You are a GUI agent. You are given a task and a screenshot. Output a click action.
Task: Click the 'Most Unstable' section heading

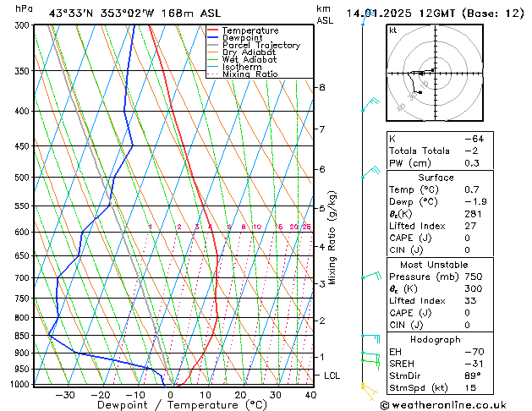[434, 265]
